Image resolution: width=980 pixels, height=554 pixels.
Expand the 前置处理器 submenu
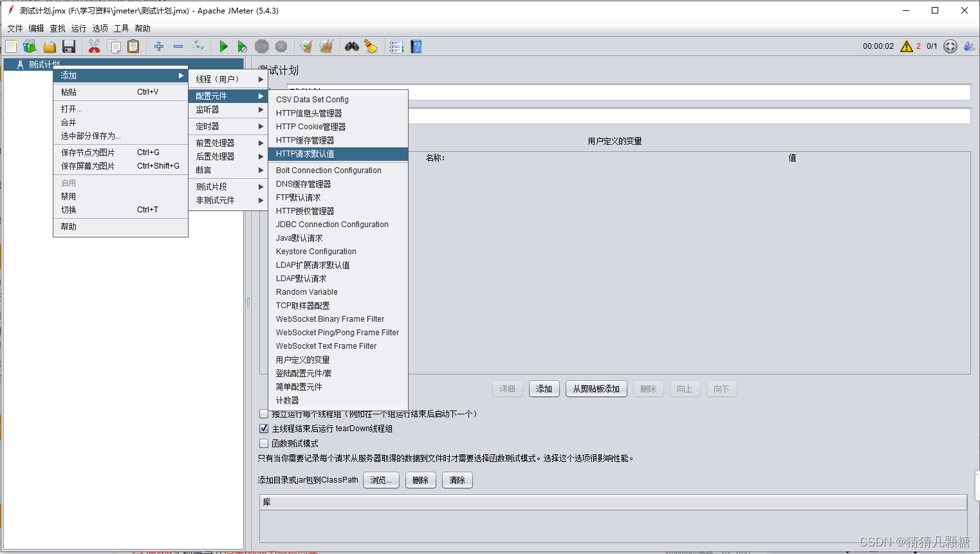(x=229, y=143)
